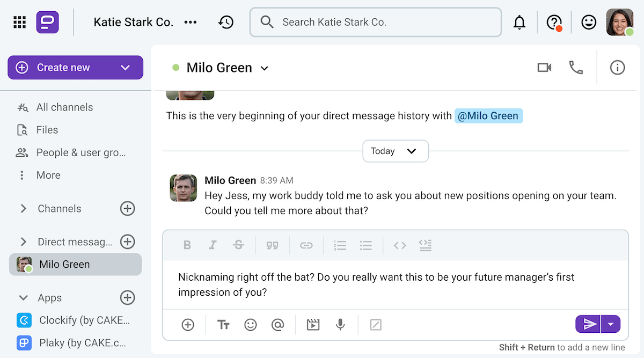Screen dimensions: 644x358
Task: Mention someone using the @ icon
Action: pyautogui.click(x=278, y=324)
